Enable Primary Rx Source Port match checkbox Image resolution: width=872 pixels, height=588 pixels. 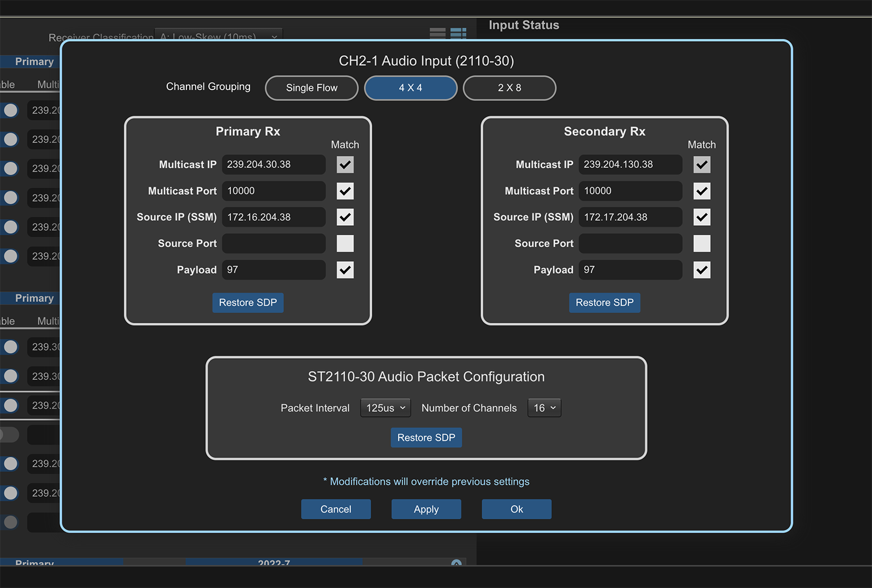click(345, 243)
